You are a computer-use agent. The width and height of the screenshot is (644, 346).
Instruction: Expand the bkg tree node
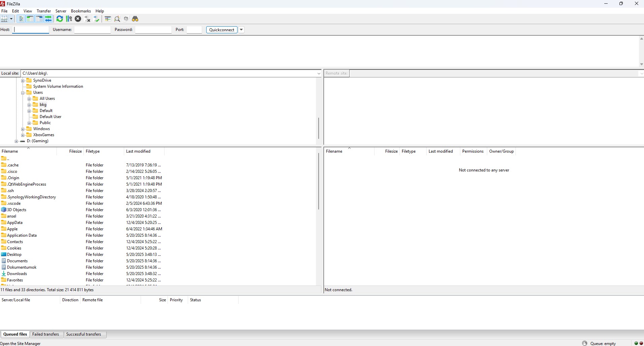(29, 105)
